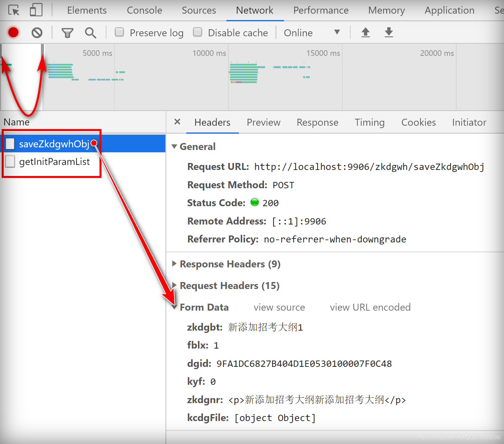Collapse the General section
504x444 pixels.
(174, 146)
